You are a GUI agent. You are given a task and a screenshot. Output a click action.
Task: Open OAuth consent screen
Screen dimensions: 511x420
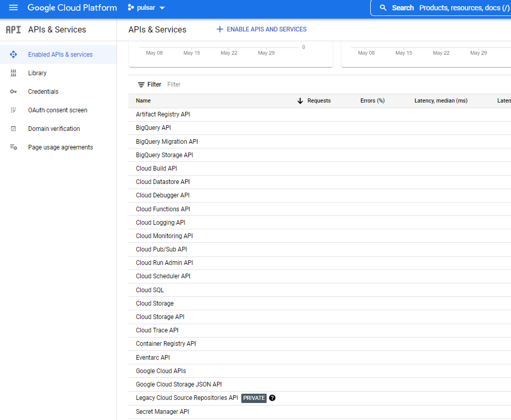click(58, 110)
